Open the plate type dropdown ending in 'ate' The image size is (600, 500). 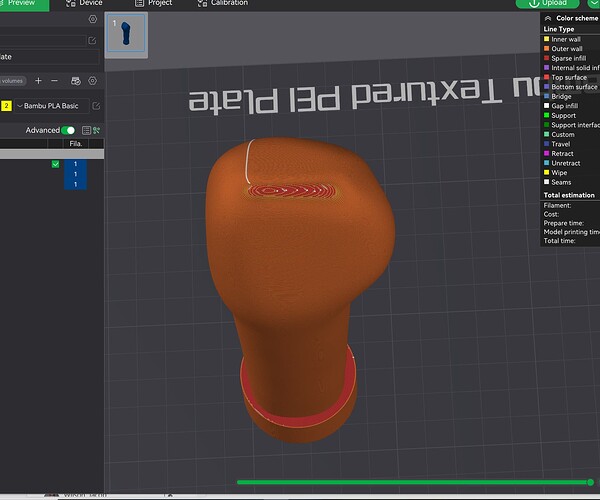click(49, 57)
